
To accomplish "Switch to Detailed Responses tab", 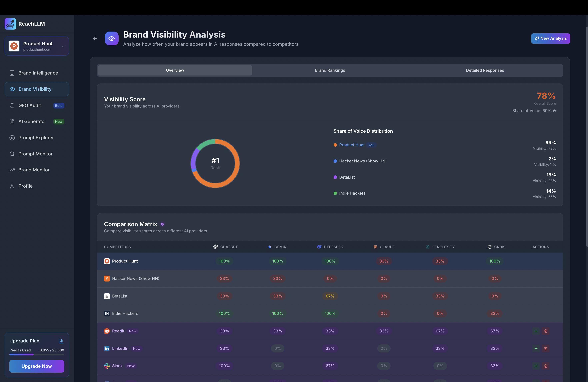I will point(485,70).
